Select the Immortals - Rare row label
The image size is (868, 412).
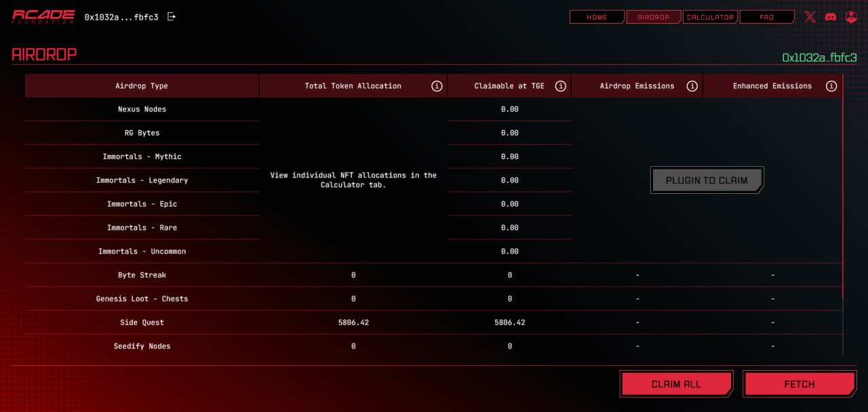142,228
